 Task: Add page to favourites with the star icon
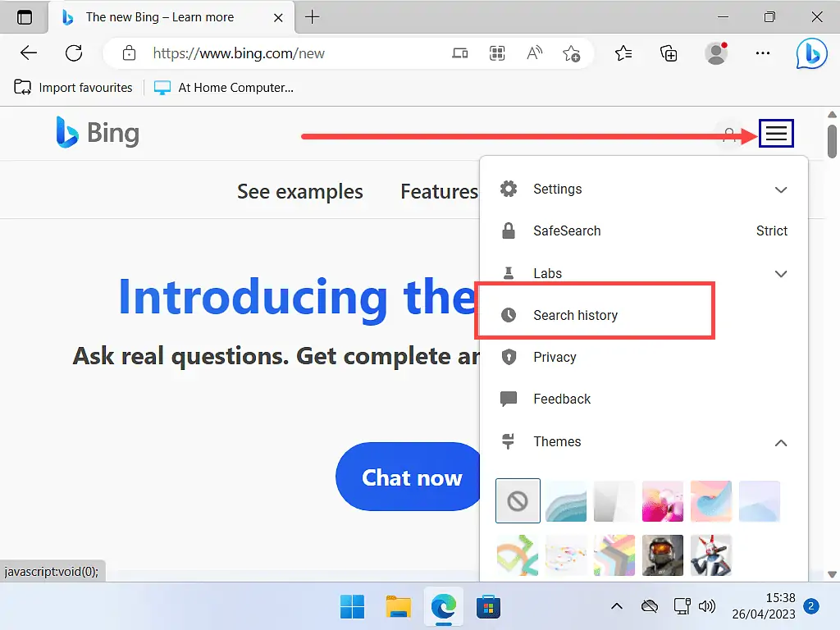point(573,52)
